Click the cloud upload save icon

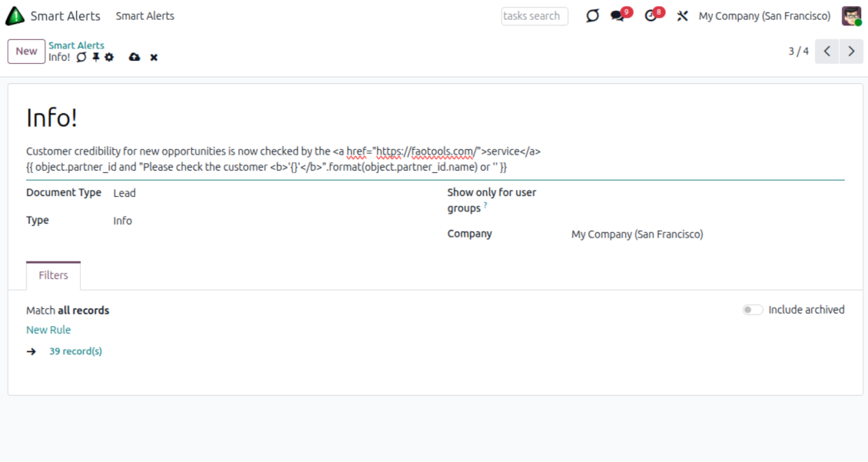click(134, 57)
